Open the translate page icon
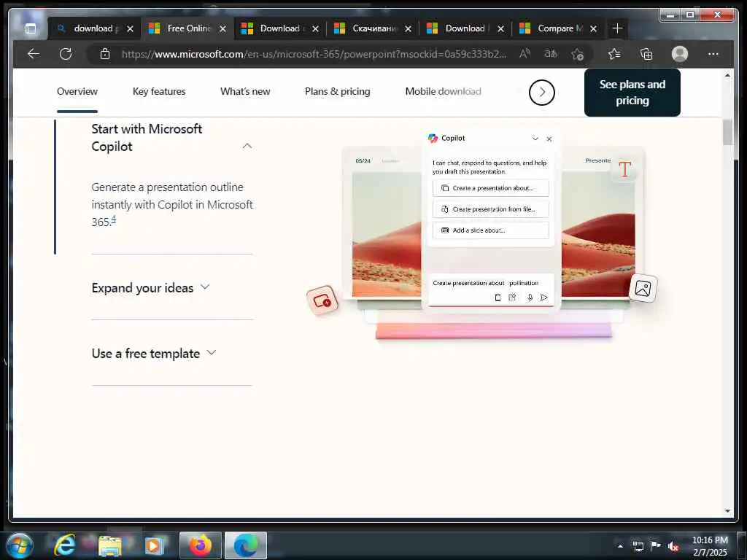Image resolution: width=747 pixels, height=560 pixels. point(551,54)
